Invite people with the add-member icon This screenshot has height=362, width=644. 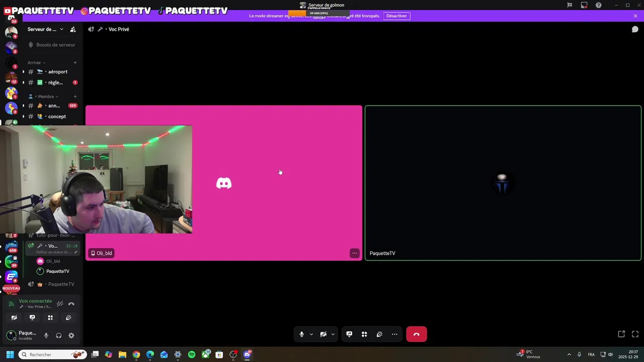coord(73,29)
